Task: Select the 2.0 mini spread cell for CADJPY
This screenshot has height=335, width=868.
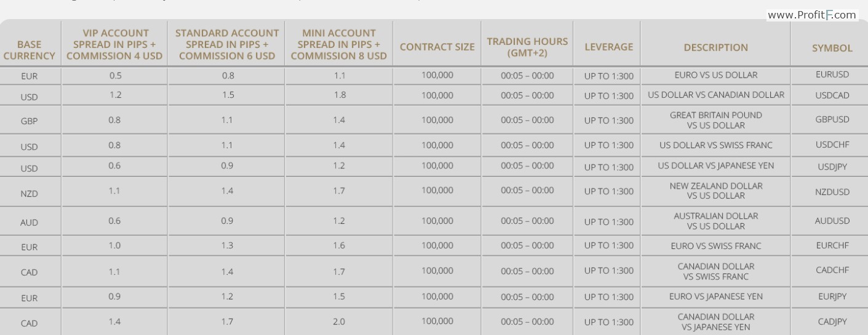Action: tap(339, 321)
